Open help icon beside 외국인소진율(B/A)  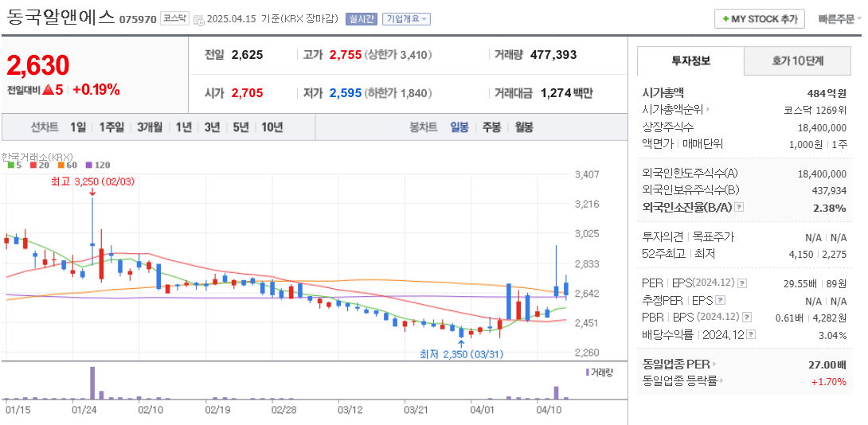click(739, 208)
